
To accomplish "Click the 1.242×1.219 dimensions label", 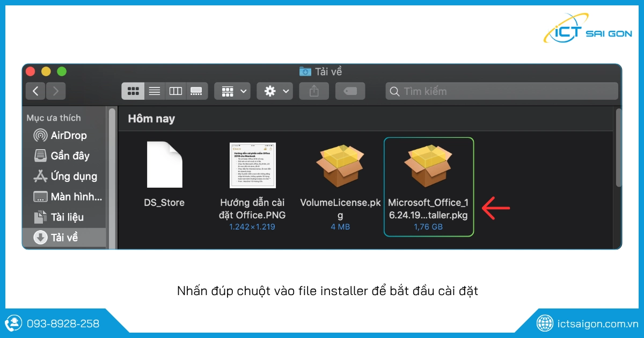I will (x=252, y=227).
